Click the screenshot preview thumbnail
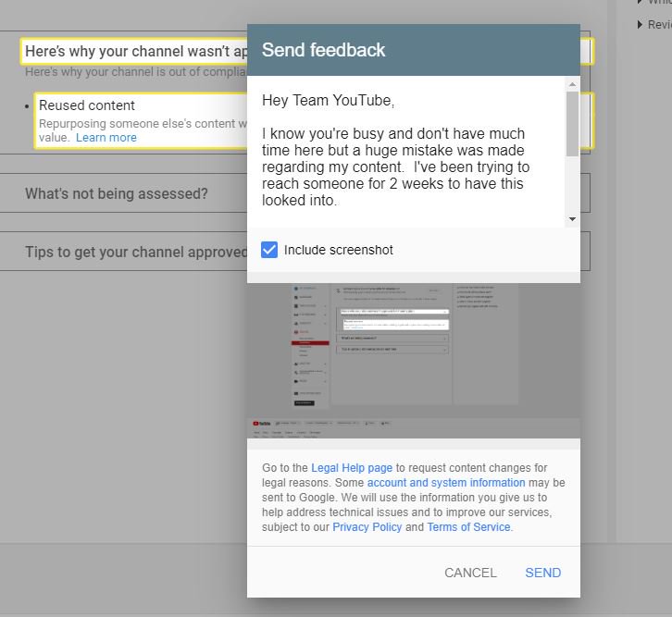Image resolution: width=672 pixels, height=617 pixels. tap(414, 361)
